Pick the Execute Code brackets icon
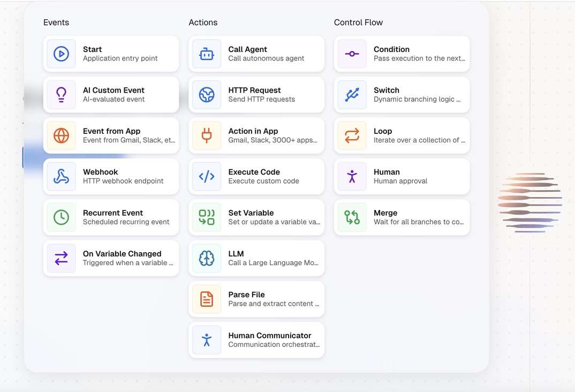575x392 pixels. coord(207,176)
